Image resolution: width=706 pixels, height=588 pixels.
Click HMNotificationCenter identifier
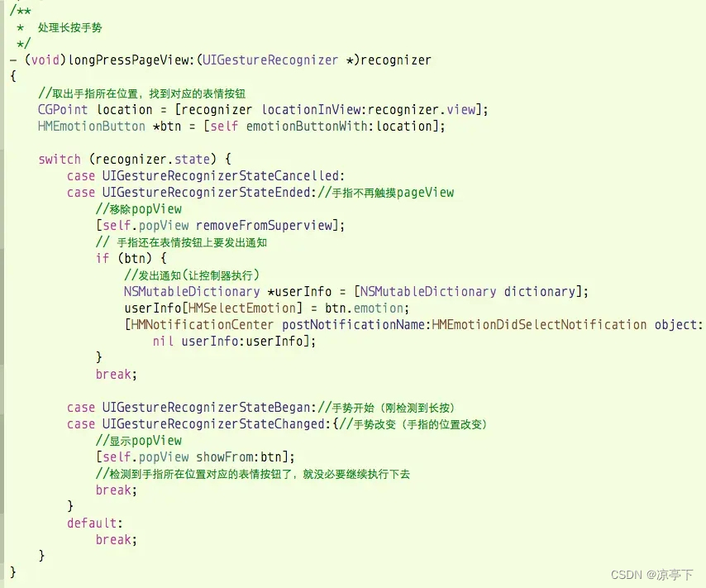(202, 324)
